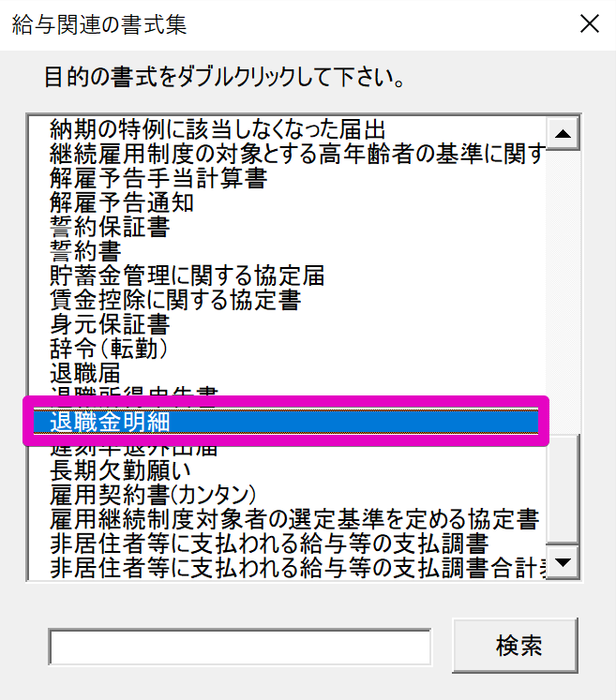Select 雇用継続制度対象者の選定基準を定める協定書

pos(293,519)
